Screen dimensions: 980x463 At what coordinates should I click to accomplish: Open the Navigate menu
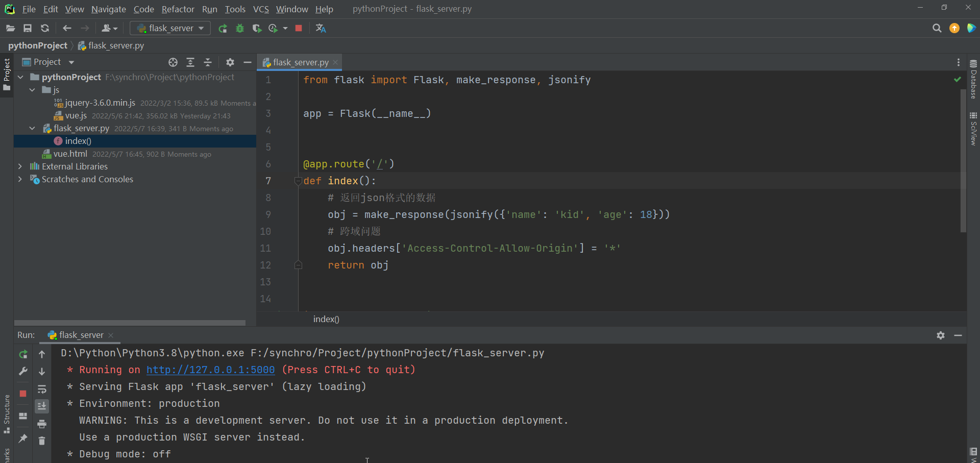[109, 9]
